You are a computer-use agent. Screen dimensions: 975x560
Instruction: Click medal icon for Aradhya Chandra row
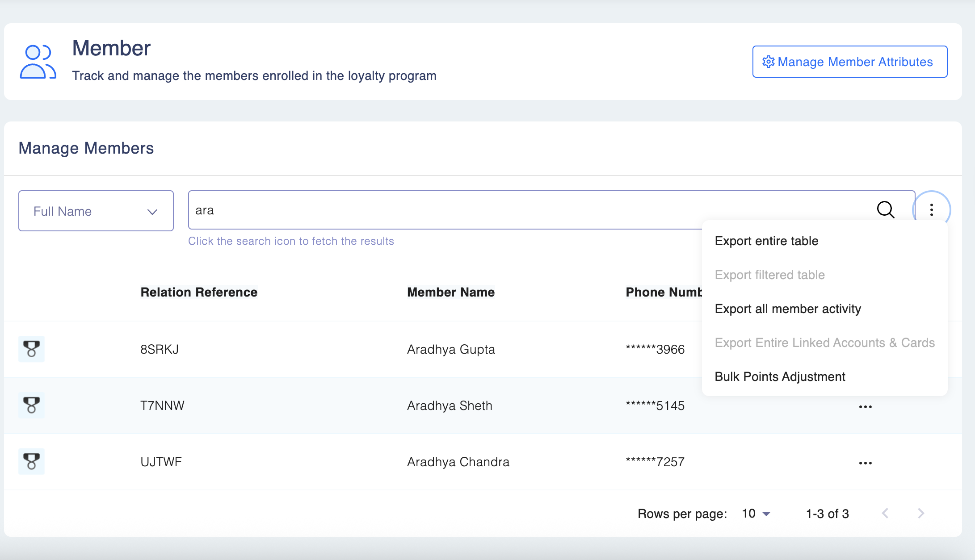pyautogui.click(x=31, y=461)
